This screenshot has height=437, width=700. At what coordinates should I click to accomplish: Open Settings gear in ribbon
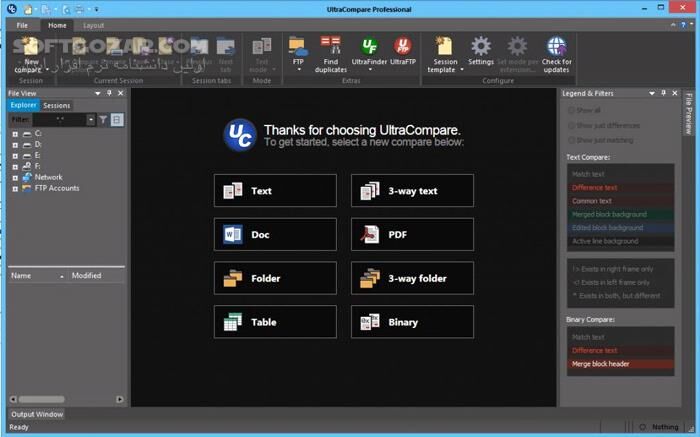tap(481, 46)
